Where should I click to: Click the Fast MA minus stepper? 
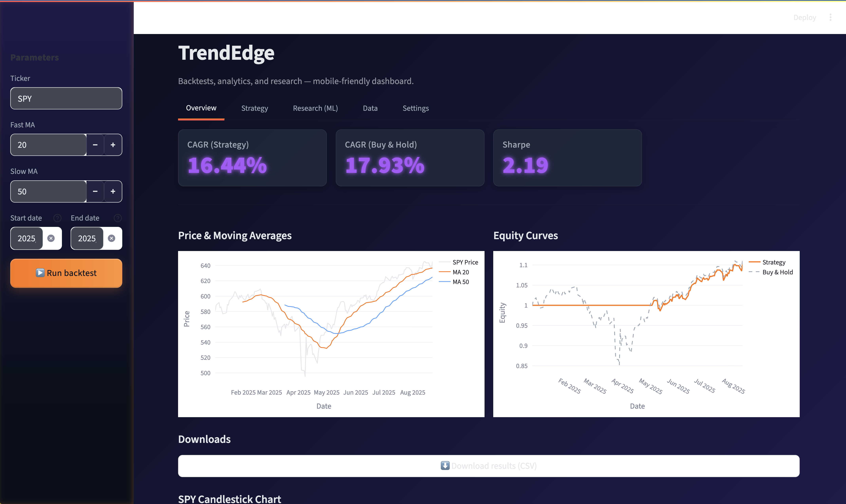[x=95, y=145]
